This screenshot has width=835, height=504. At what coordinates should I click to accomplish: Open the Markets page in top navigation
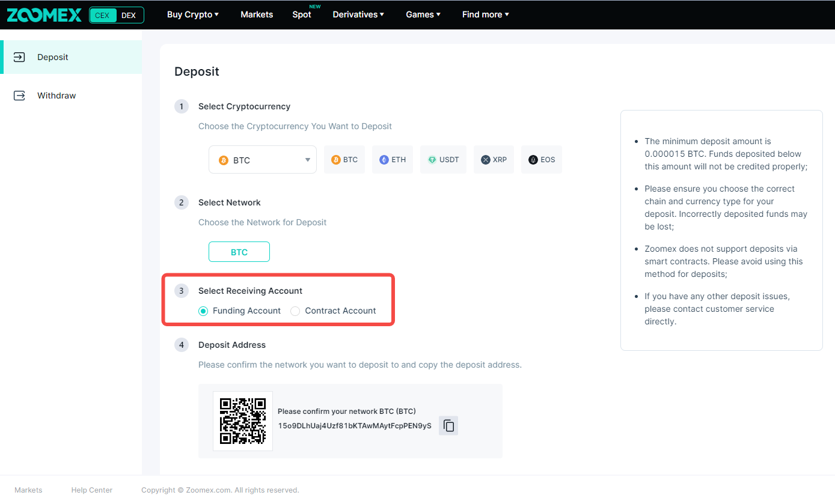(x=257, y=14)
